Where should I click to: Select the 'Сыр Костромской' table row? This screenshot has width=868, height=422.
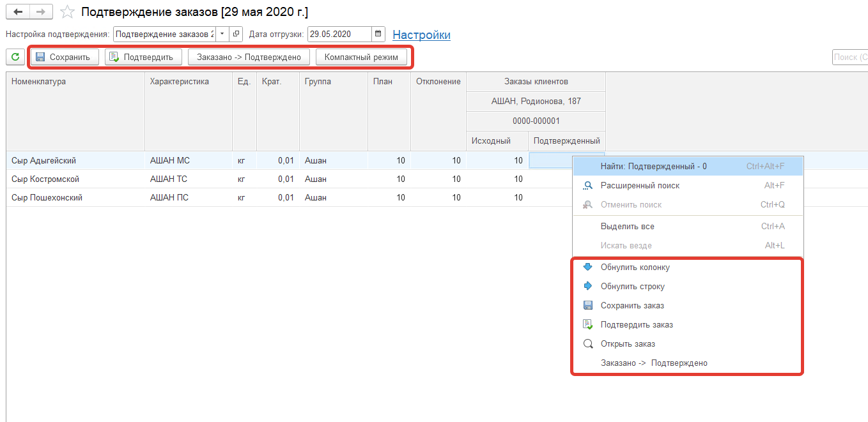(x=45, y=179)
